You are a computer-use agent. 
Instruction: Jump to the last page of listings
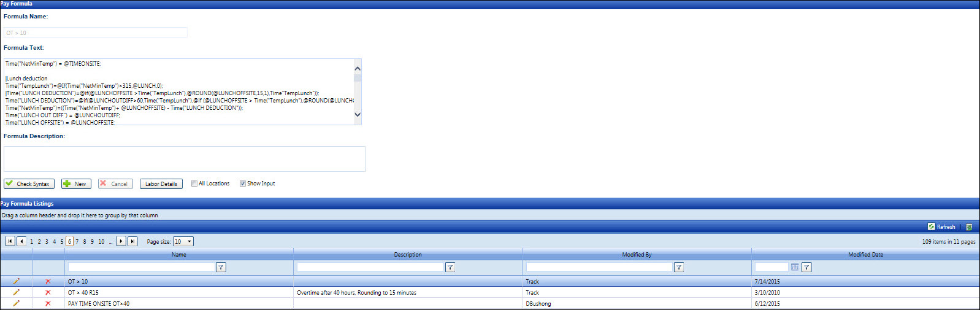[x=132, y=241]
